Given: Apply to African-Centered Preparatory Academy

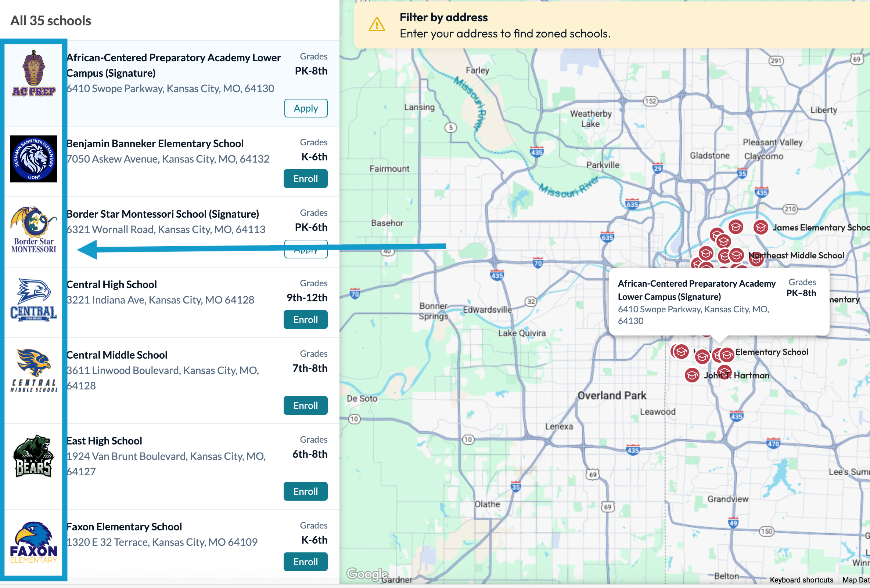Looking at the screenshot, I should click(x=305, y=108).
